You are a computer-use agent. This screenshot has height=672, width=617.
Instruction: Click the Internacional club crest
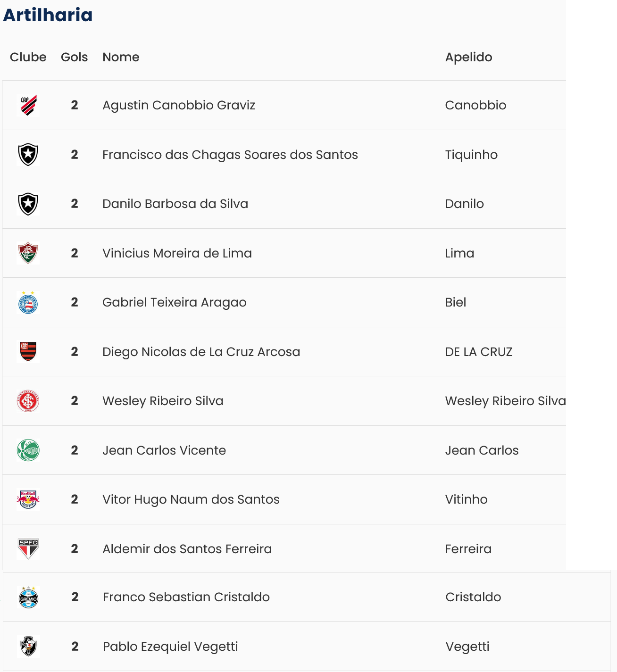(x=28, y=401)
